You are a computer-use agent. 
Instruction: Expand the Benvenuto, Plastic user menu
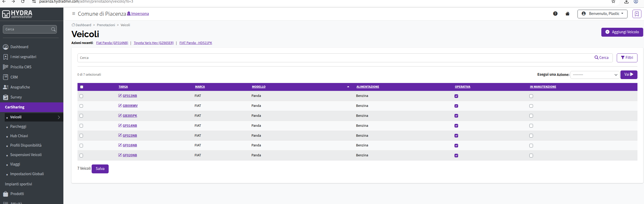point(602,14)
